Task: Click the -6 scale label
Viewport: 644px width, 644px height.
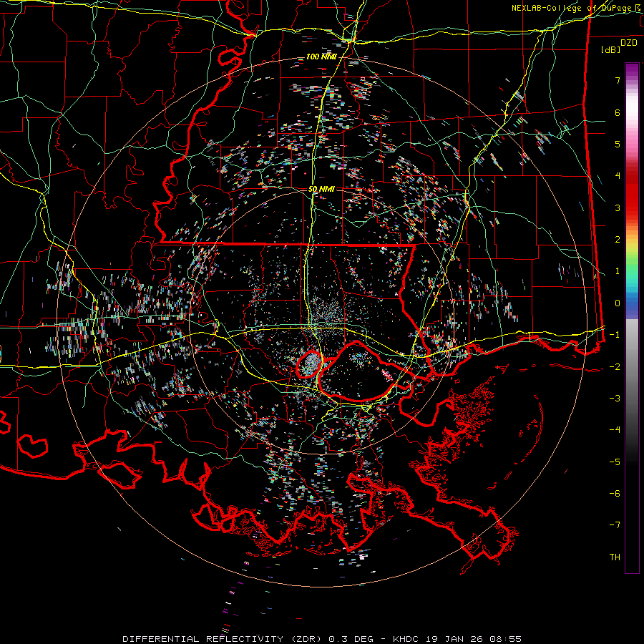Action: click(x=615, y=493)
